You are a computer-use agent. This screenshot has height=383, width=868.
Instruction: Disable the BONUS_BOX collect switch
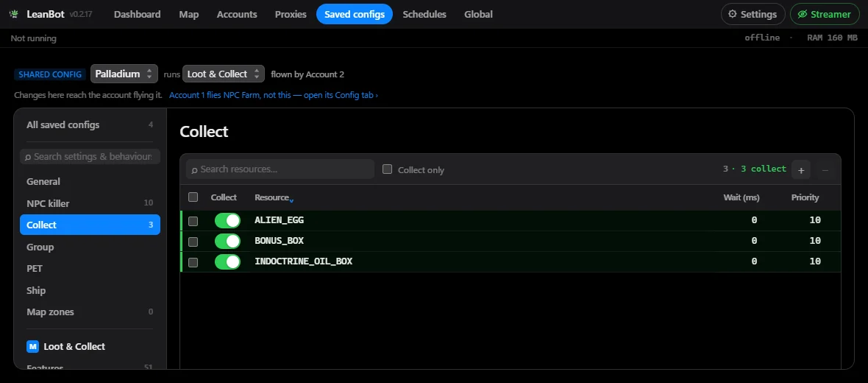click(227, 241)
